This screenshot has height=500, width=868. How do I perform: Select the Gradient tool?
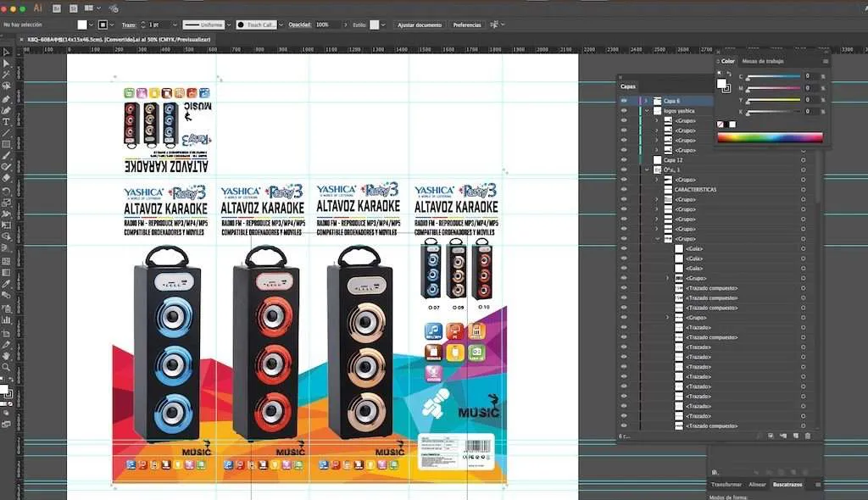point(6,272)
